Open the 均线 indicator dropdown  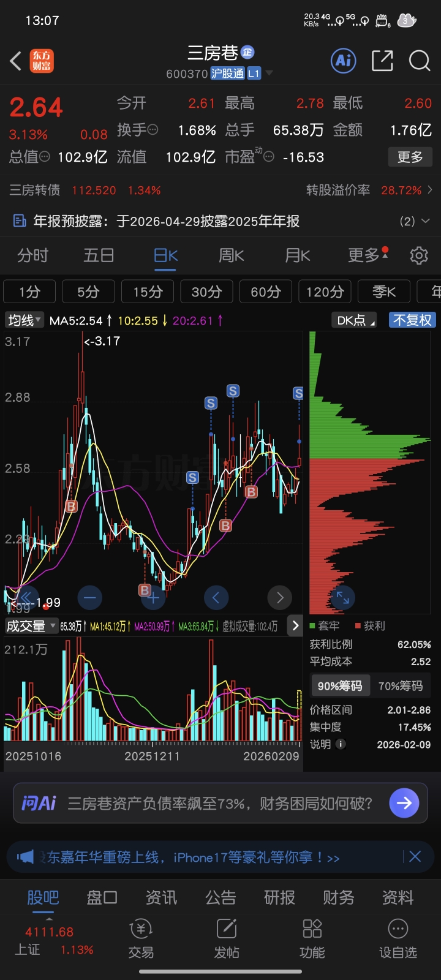click(x=24, y=320)
